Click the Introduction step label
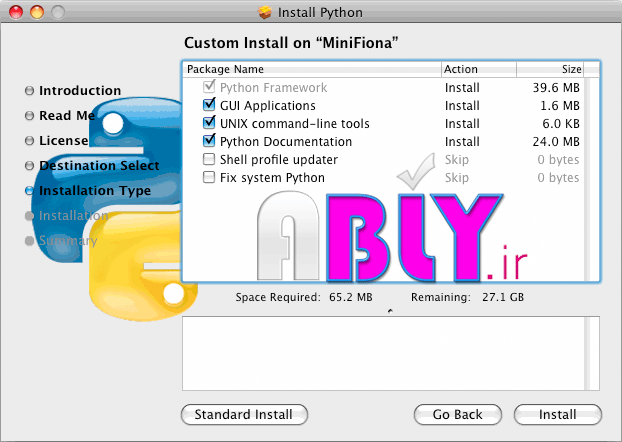The width and height of the screenshot is (622, 442). click(x=80, y=90)
